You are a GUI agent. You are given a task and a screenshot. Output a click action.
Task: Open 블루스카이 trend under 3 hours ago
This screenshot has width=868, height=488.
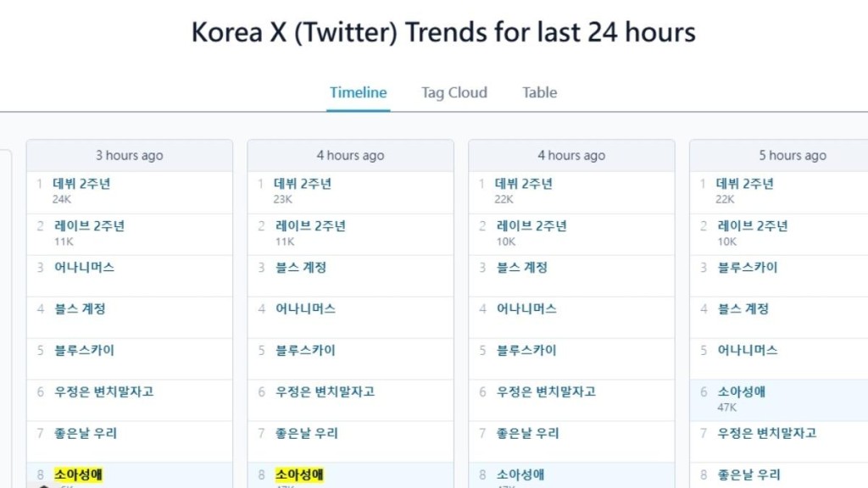[x=84, y=350]
